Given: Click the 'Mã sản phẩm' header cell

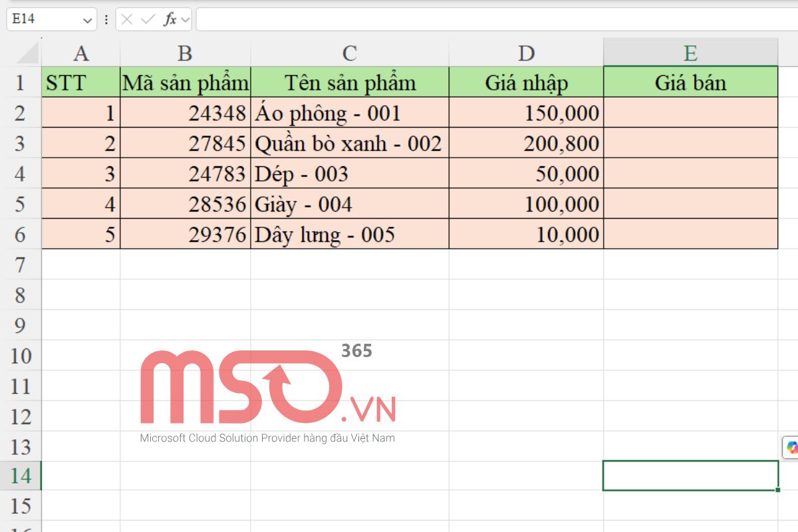Looking at the screenshot, I should pos(186,82).
